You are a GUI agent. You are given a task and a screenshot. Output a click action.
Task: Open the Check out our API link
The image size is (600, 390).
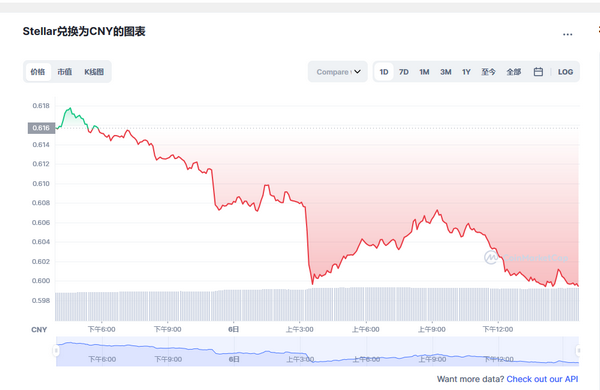pos(542,379)
